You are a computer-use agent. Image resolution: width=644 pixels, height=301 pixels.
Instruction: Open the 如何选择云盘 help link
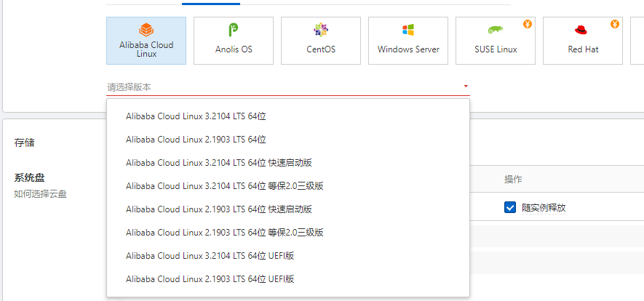point(41,194)
